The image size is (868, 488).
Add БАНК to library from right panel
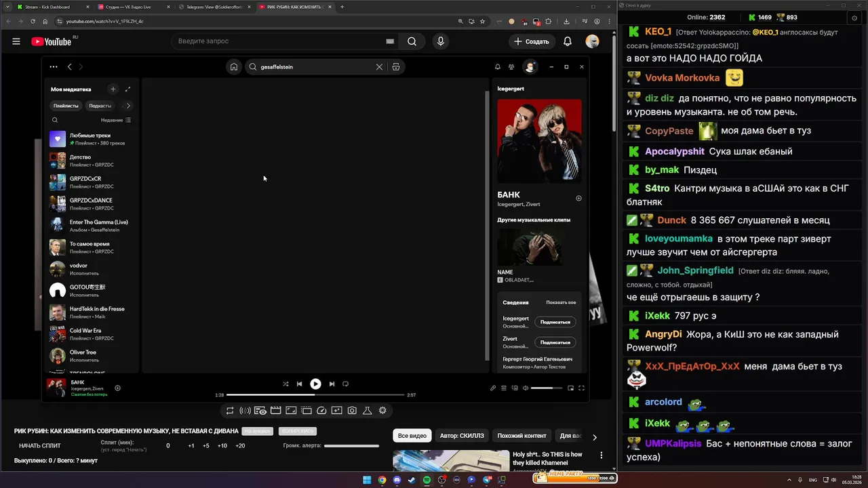click(x=578, y=199)
